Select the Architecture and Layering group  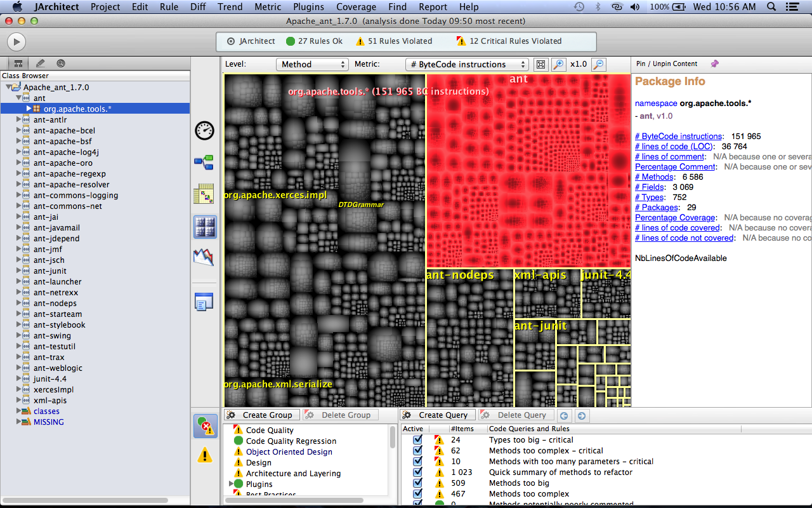[293, 474]
